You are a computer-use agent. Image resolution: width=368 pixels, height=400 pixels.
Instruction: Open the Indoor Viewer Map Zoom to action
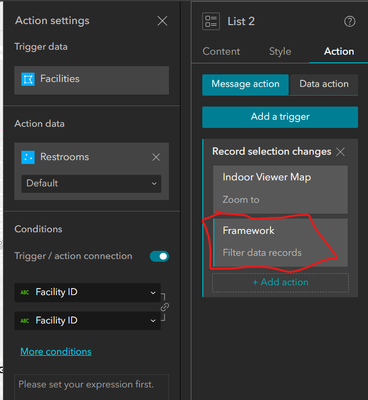click(280, 189)
